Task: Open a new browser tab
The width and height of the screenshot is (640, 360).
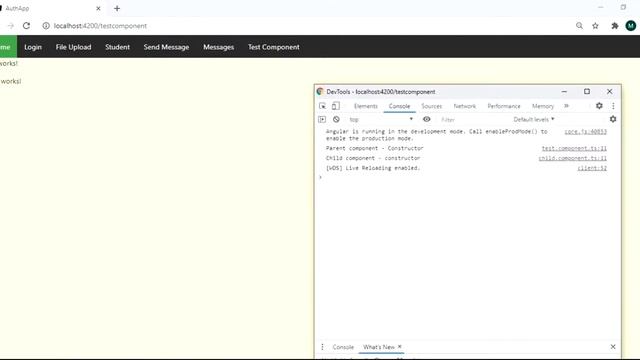Action: pos(117,8)
